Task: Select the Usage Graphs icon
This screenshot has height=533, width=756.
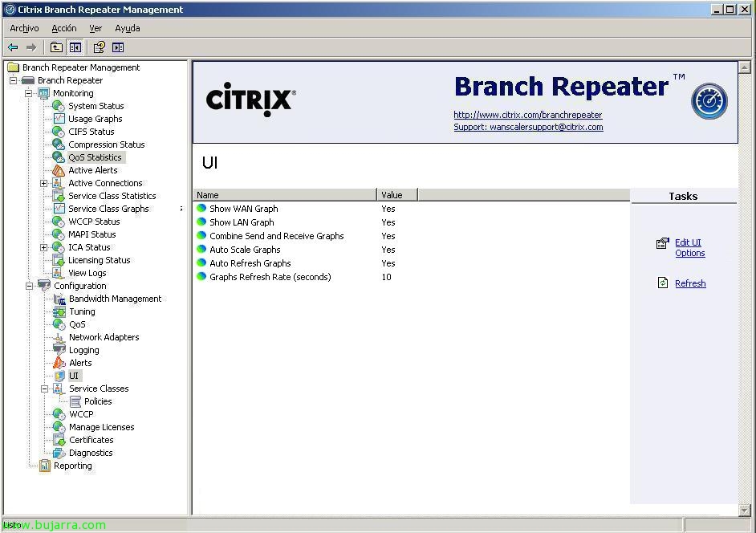Action: pos(59,119)
